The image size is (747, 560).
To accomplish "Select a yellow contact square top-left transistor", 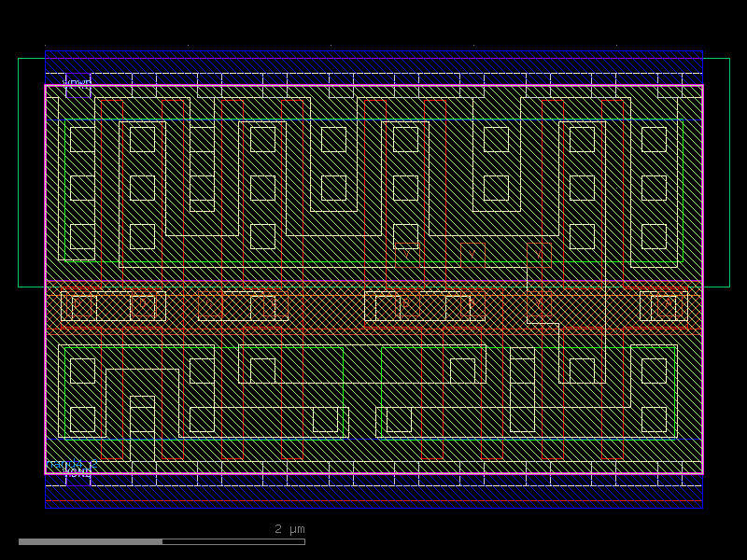I will point(79,140).
